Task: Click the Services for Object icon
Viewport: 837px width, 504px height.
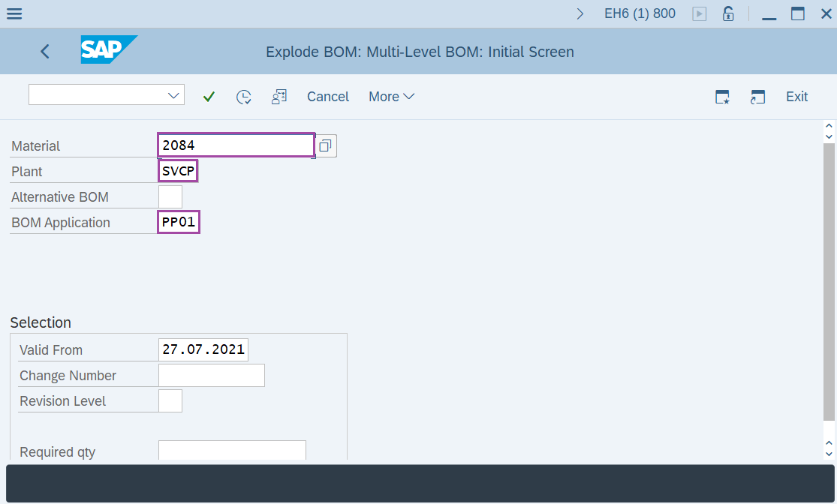Action: (278, 96)
